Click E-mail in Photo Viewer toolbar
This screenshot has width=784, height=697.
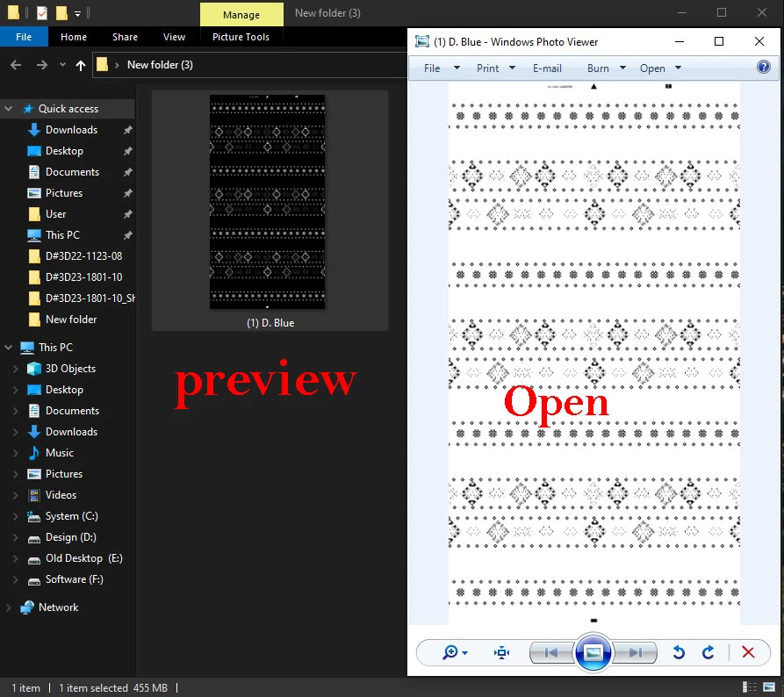click(x=547, y=68)
